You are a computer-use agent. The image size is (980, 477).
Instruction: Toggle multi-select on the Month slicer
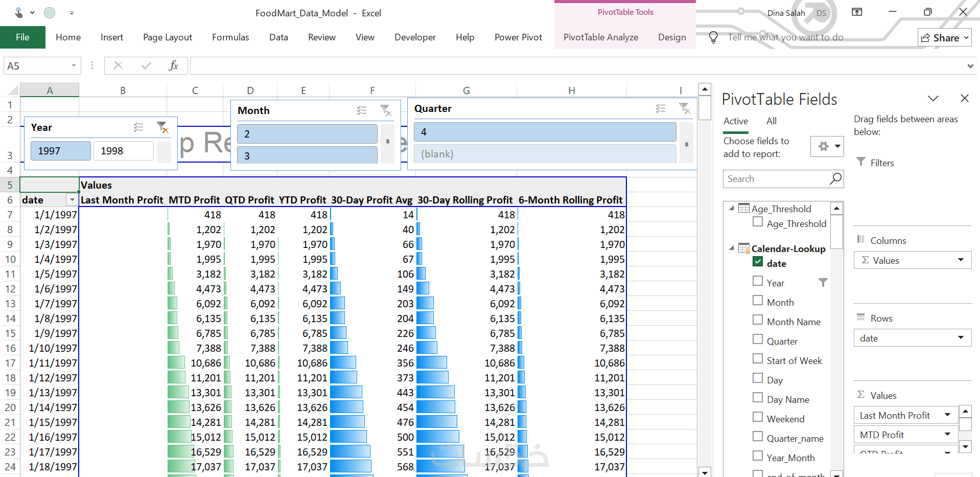(362, 110)
